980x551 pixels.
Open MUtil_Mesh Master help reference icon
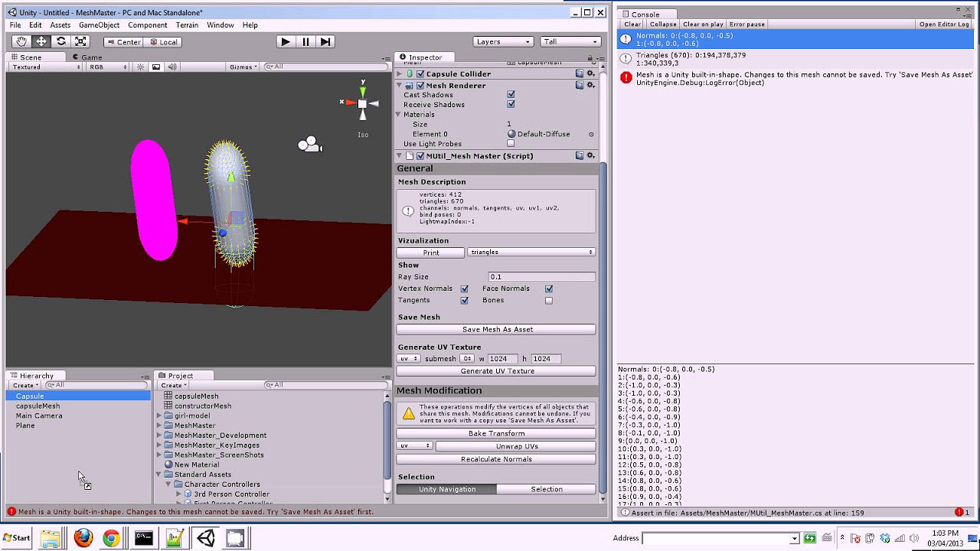point(580,156)
